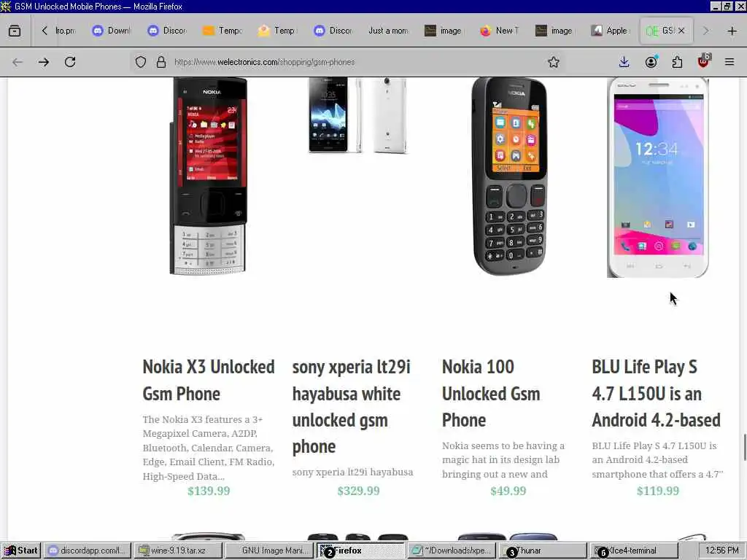Viewport: 747px width, 560px height.
Task: Switch to the 'Apple' tab
Action: (611, 31)
